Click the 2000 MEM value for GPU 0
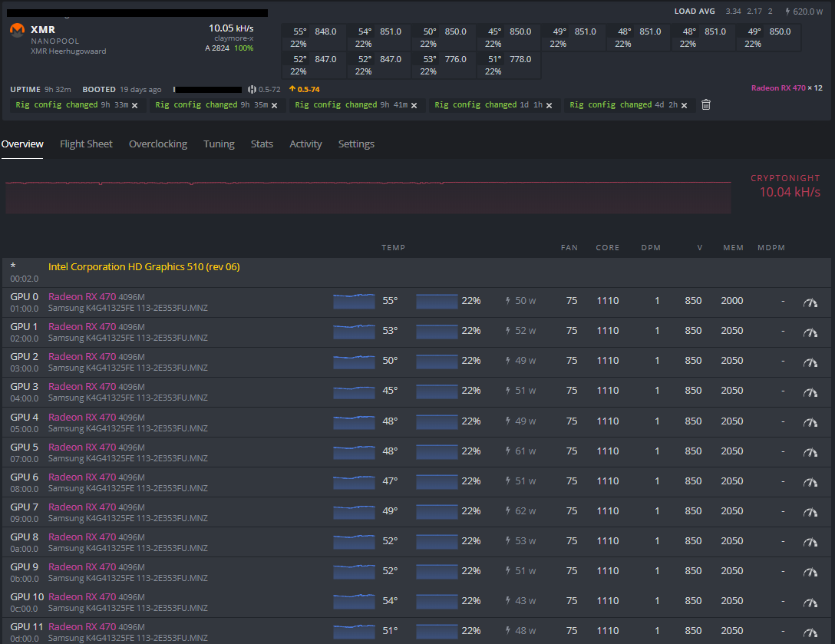The width and height of the screenshot is (835, 644). (x=732, y=301)
